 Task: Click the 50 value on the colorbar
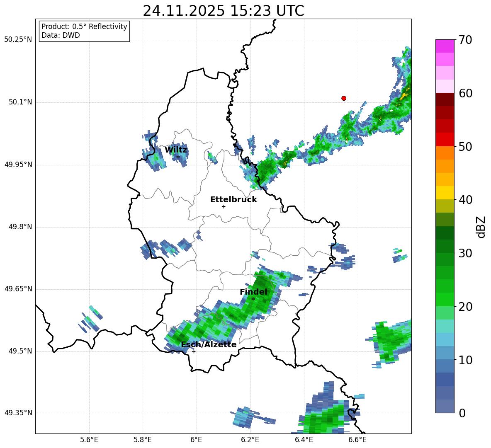[465, 147]
